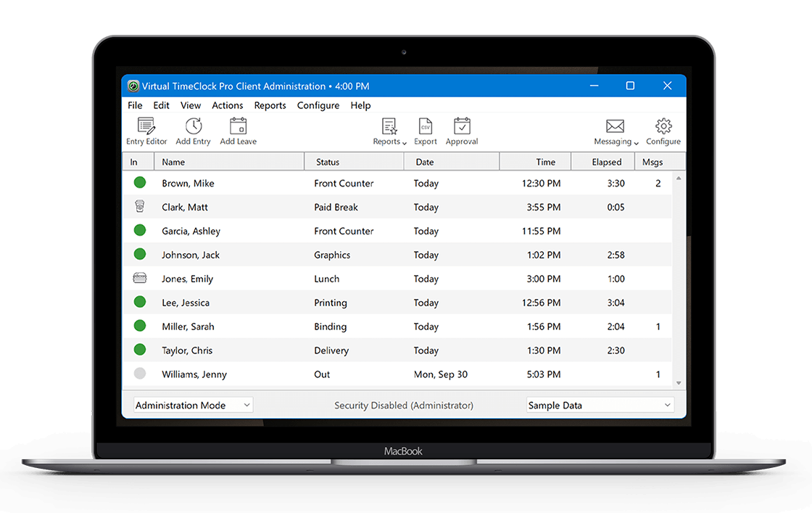Viewport: 812px width, 513px height.
Task: Open the Actions menu
Action: tap(228, 105)
